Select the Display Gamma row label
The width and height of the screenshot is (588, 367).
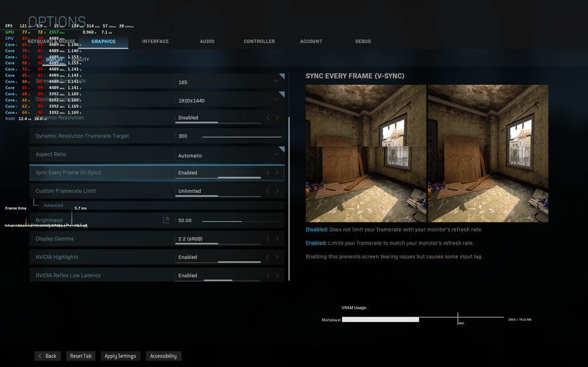coord(54,238)
